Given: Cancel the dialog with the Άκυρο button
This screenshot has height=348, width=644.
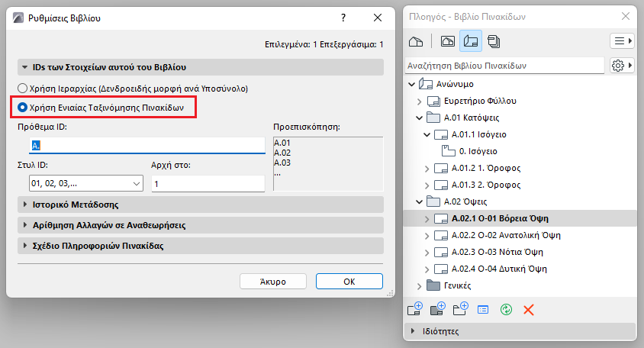Looking at the screenshot, I should click(273, 282).
